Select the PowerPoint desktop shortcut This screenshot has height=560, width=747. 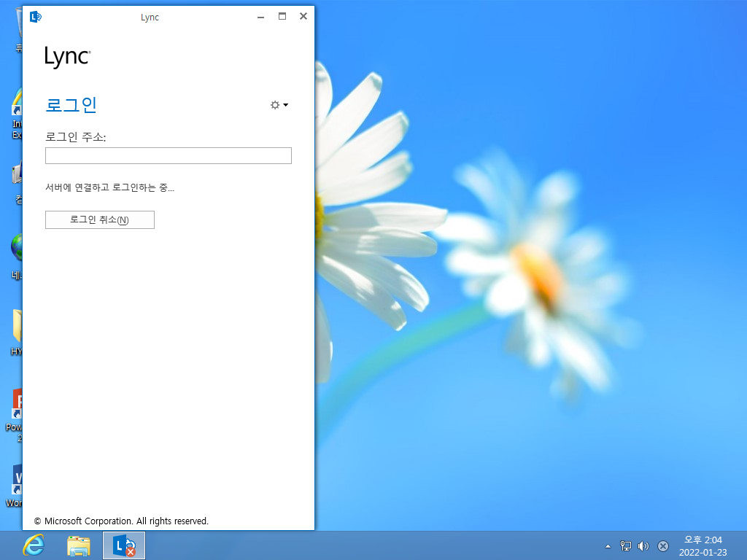coord(15,415)
